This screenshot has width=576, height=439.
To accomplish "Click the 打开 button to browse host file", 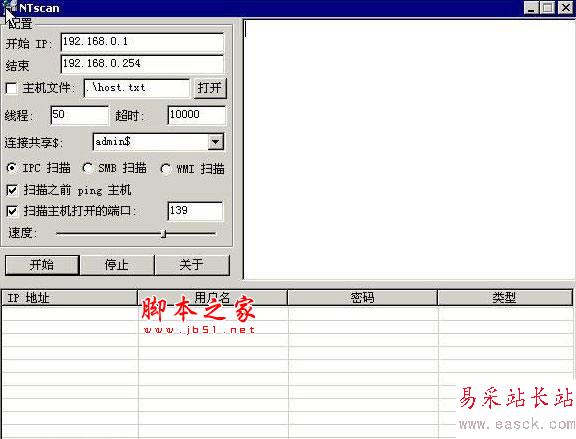I will (210, 88).
